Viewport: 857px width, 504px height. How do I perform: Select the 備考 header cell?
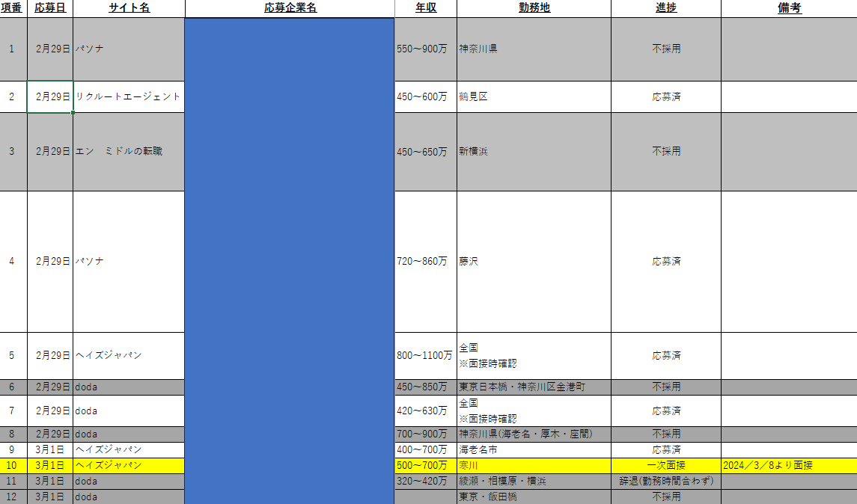789,8
